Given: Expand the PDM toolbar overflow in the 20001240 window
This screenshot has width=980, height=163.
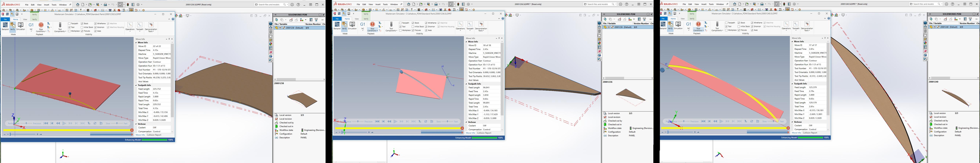Looking at the screenshot, I should 977,19.
